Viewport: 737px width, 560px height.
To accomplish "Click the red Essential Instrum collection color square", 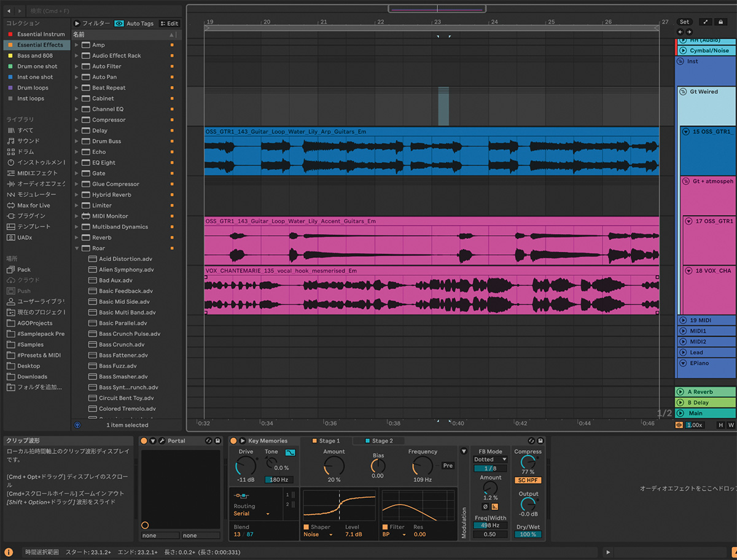I will point(10,34).
